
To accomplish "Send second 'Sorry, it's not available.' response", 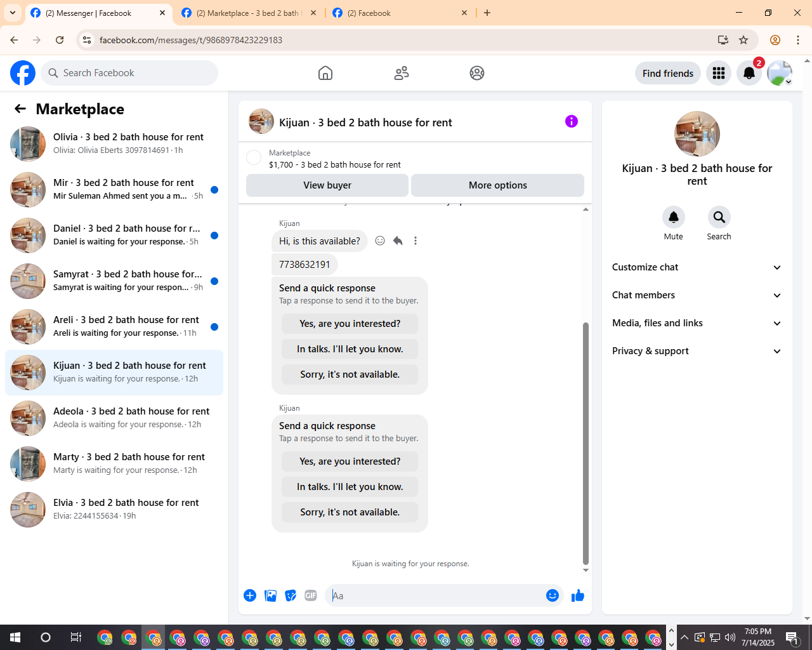I will coord(350,512).
